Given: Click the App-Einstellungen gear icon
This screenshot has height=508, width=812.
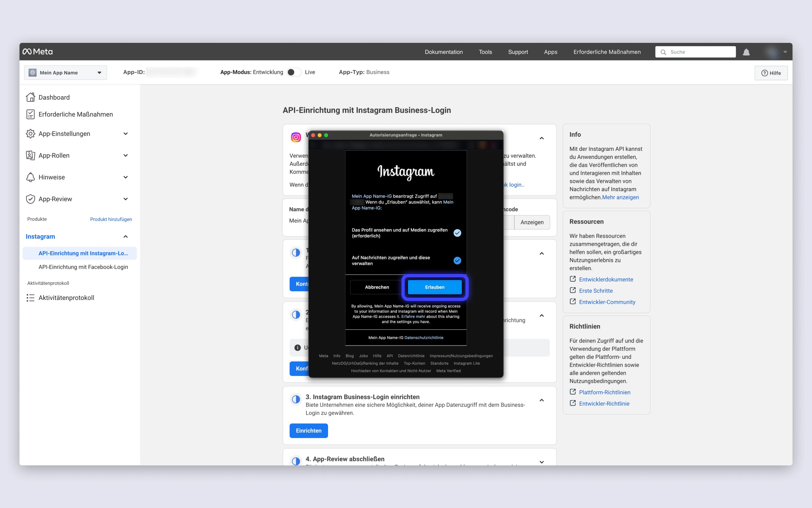Looking at the screenshot, I should (x=31, y=134).
